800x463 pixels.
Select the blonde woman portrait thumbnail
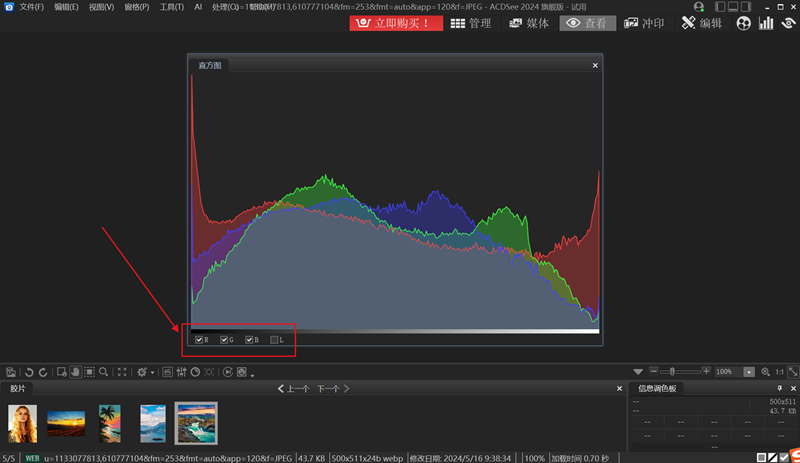(x=22, y=423)
